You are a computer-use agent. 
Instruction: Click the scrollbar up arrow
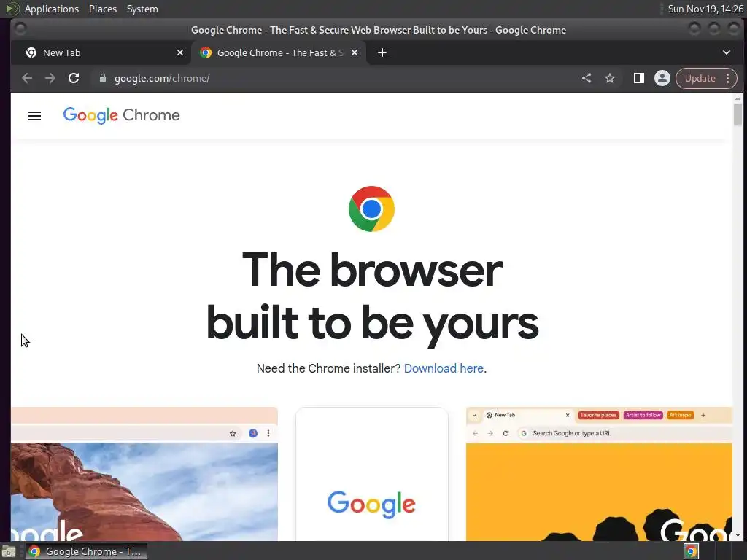(738, 98)
